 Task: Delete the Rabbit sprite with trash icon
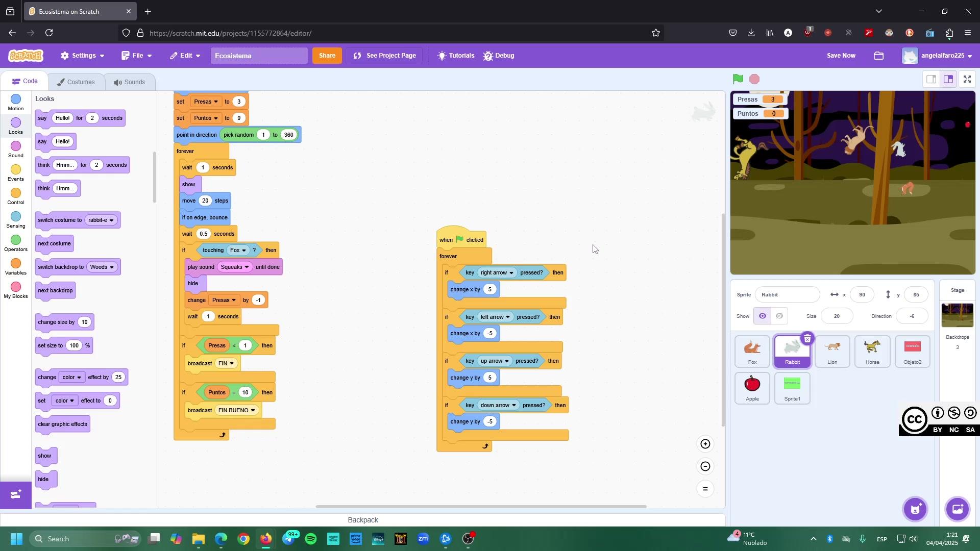pyautogui.click(x=807, y=339)
